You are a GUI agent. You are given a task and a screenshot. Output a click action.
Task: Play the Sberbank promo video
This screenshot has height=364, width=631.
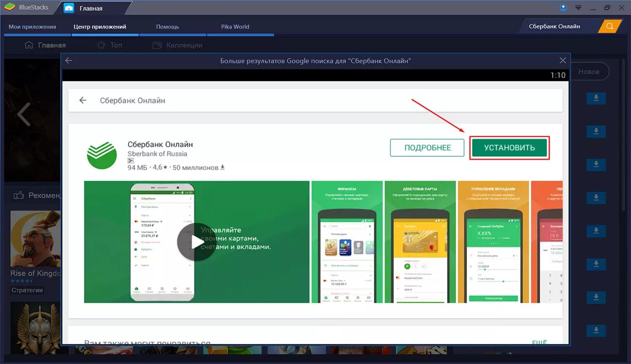197,242
